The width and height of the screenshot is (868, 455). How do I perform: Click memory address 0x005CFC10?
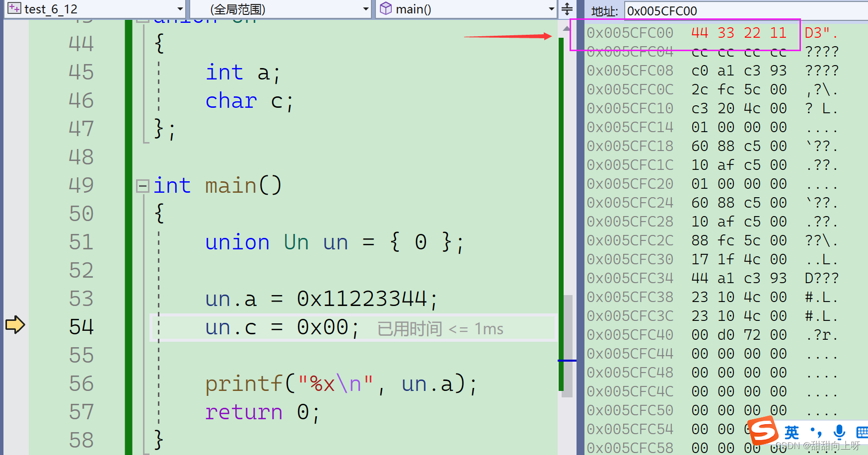[x=630, y=108]
